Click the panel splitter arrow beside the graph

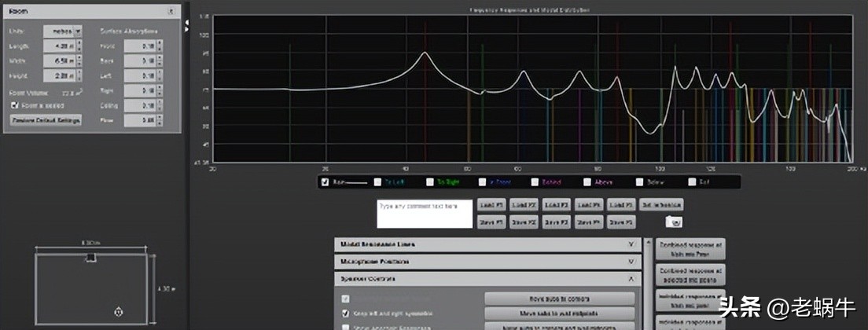pyautogui.click(x=187, y=24)
